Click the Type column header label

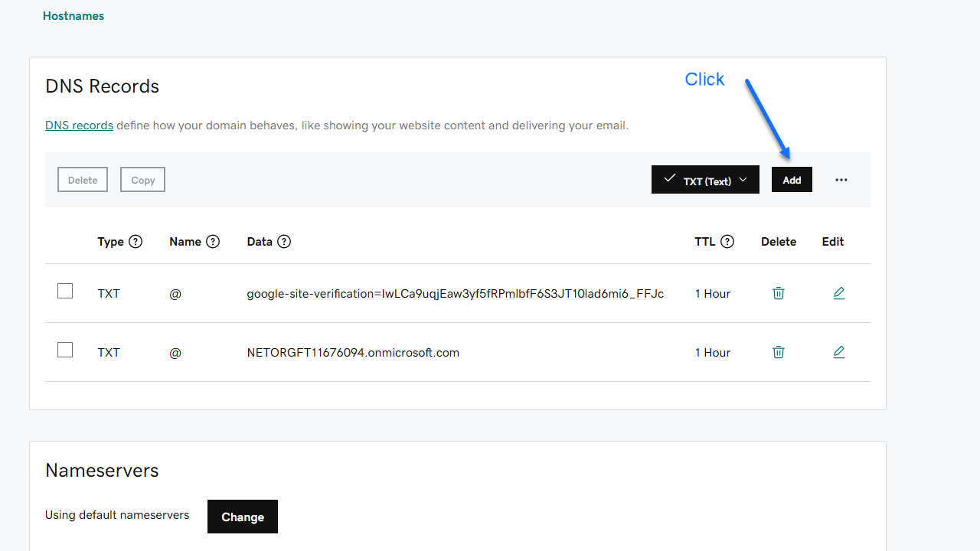(110, 242)
